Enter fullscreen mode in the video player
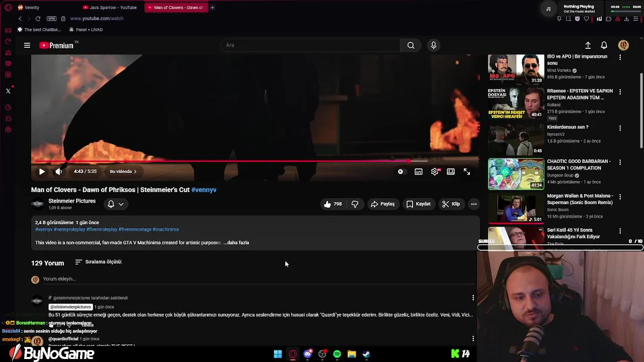 (x=467, y=171)
